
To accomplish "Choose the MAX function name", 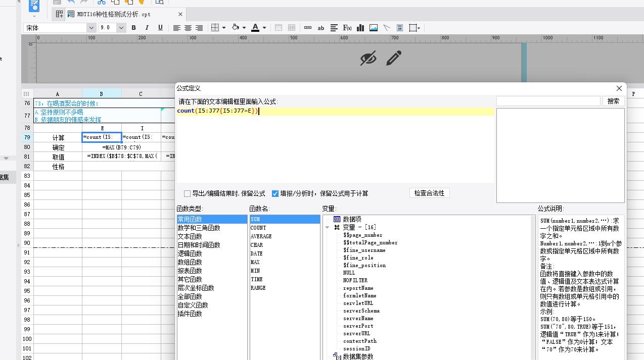I will pos(255,262).
